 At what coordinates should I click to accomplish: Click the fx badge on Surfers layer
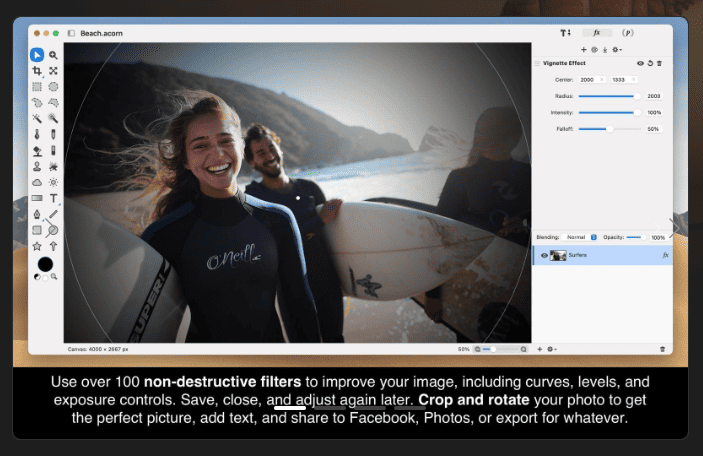click(665, 255)
